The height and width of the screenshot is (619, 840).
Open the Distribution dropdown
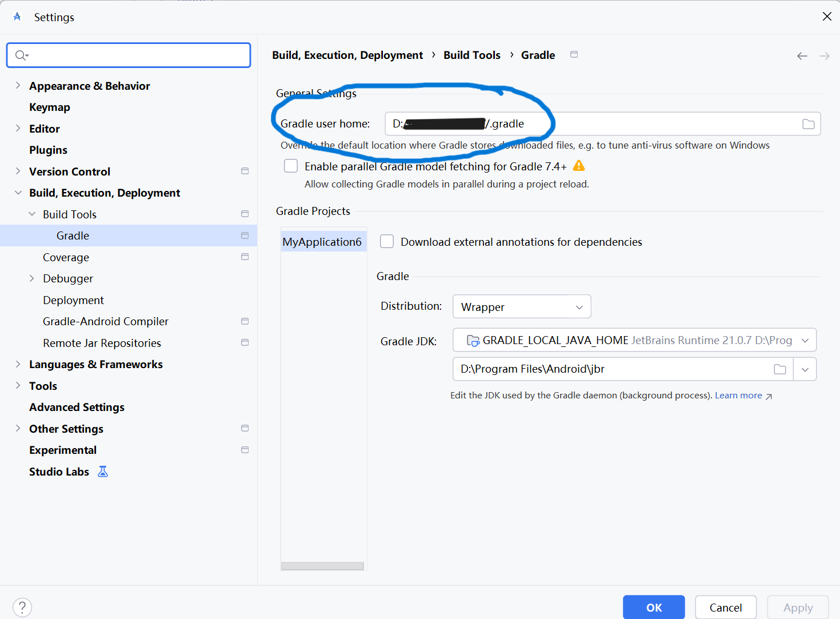click(579, 306)
